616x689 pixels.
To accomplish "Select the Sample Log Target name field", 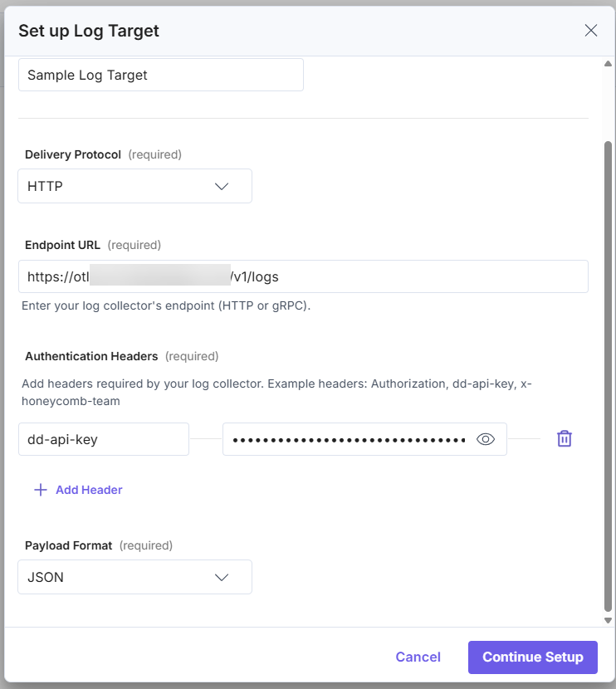I will coord(160,74).
